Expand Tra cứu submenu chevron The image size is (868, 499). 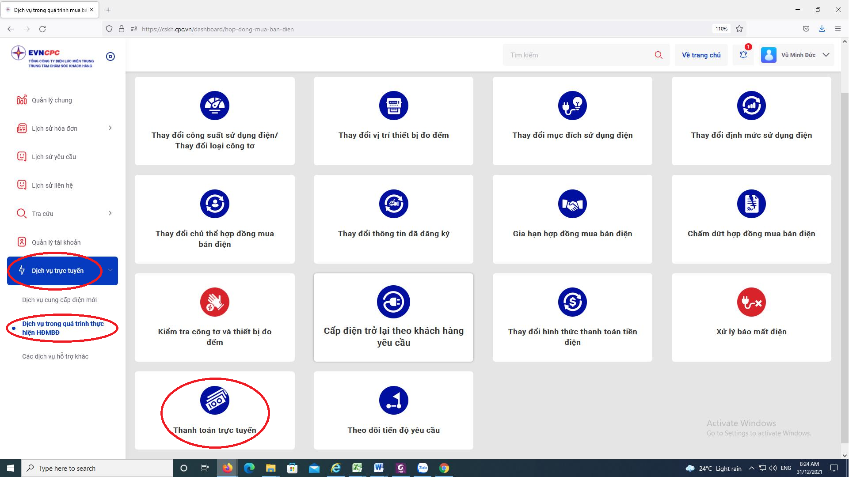click(x=110, y=213)
